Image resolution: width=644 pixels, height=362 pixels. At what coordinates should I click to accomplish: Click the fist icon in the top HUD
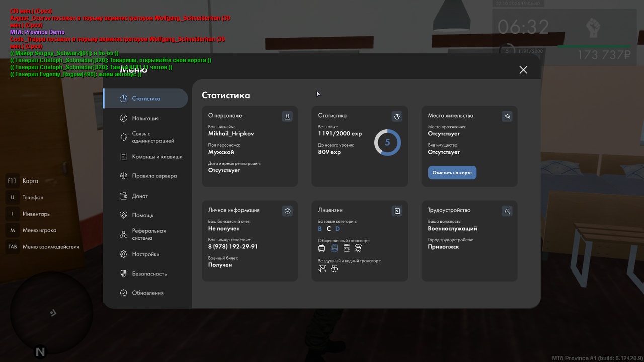[593, 27]
